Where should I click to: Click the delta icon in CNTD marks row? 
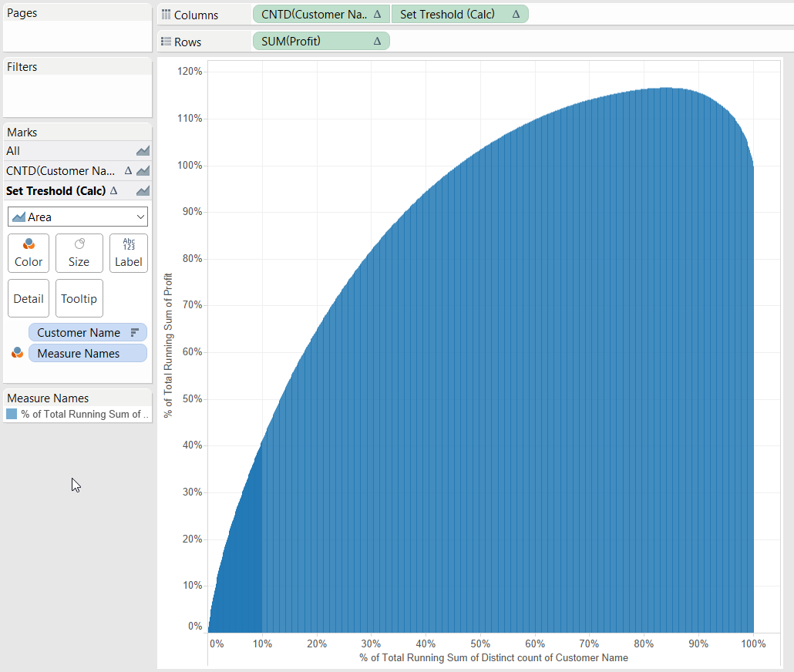coord(128,170)
